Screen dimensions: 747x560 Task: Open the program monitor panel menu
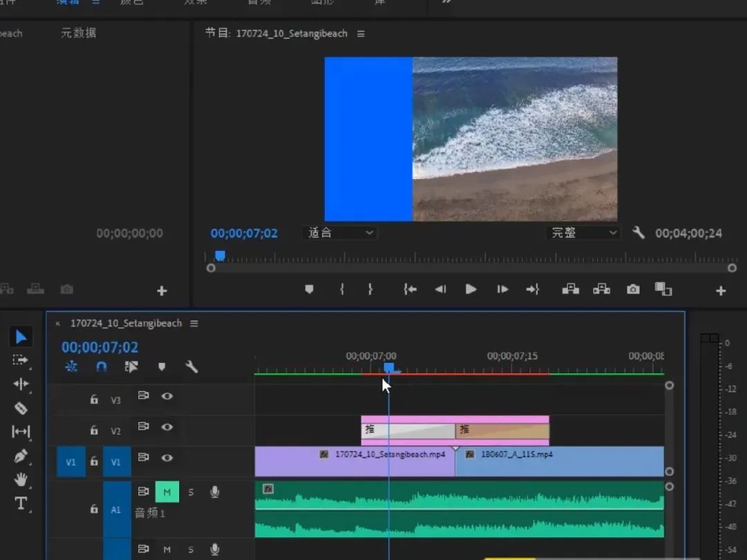pyautogui.click(x=361, y=34)
